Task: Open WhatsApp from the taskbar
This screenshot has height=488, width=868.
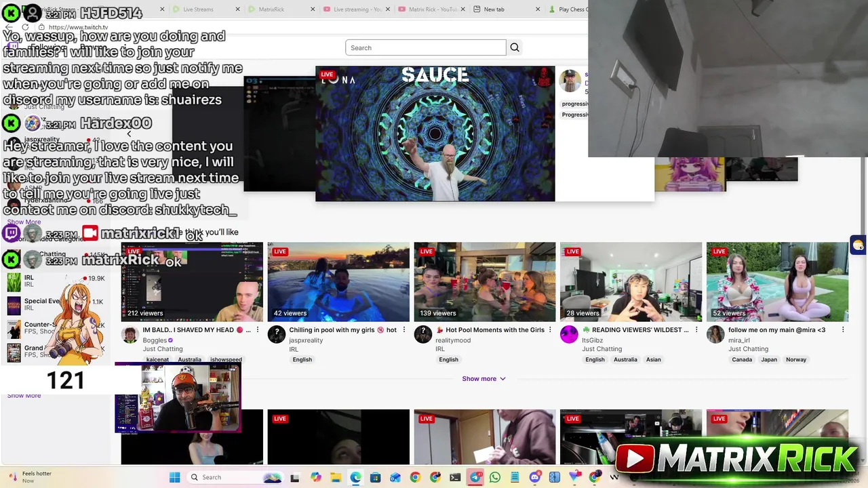Action: [x=495, y=477]
